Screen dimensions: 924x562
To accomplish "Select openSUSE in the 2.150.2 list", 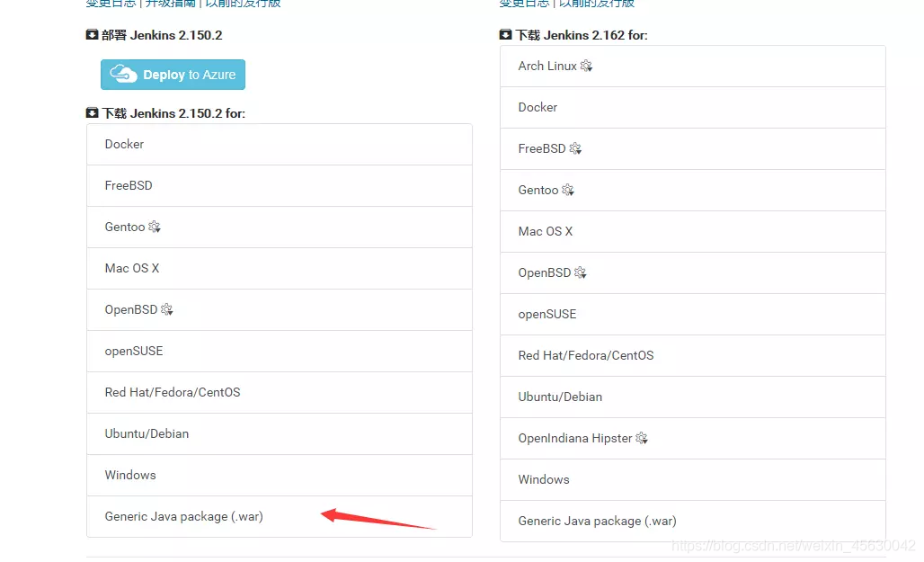I will (x=280, y=351).
